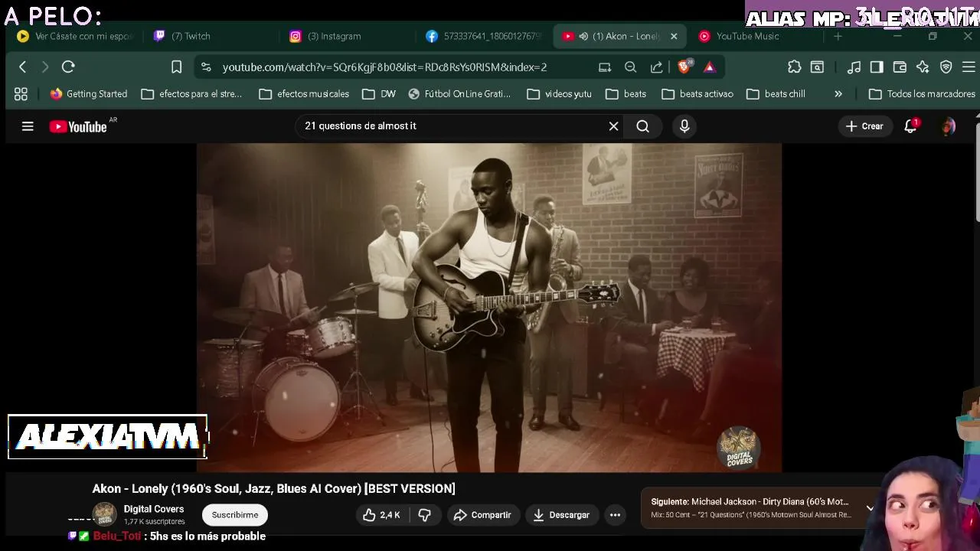Open the apps grid in bookmarks bar
Viewport: 980px width, 551px height.
point(21,94)
